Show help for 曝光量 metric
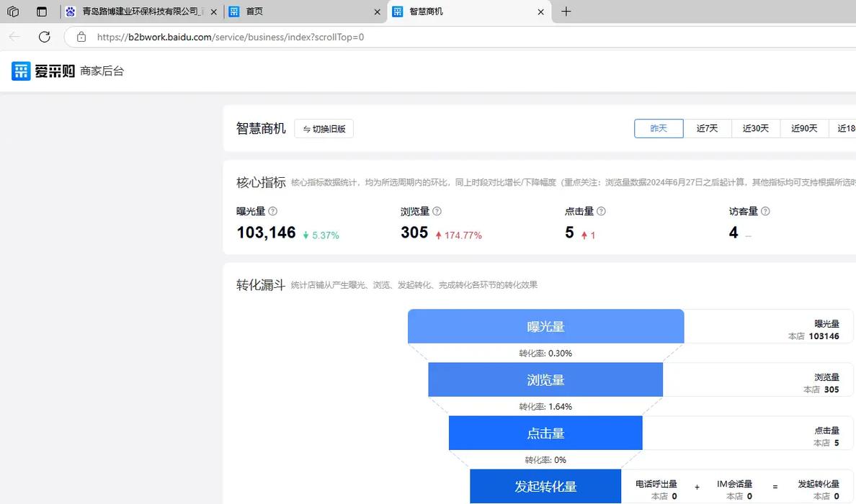 [x=273, y=211]
